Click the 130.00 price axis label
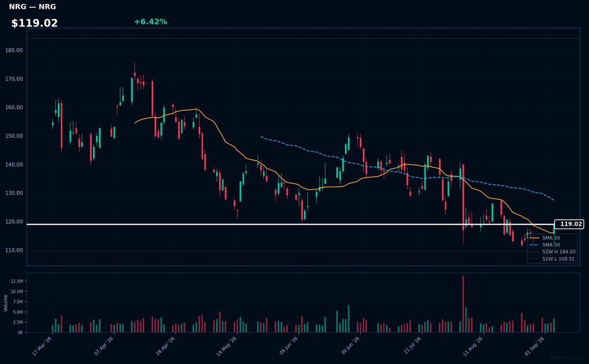This screenshot has height=364, width=589. coord(14,193)
